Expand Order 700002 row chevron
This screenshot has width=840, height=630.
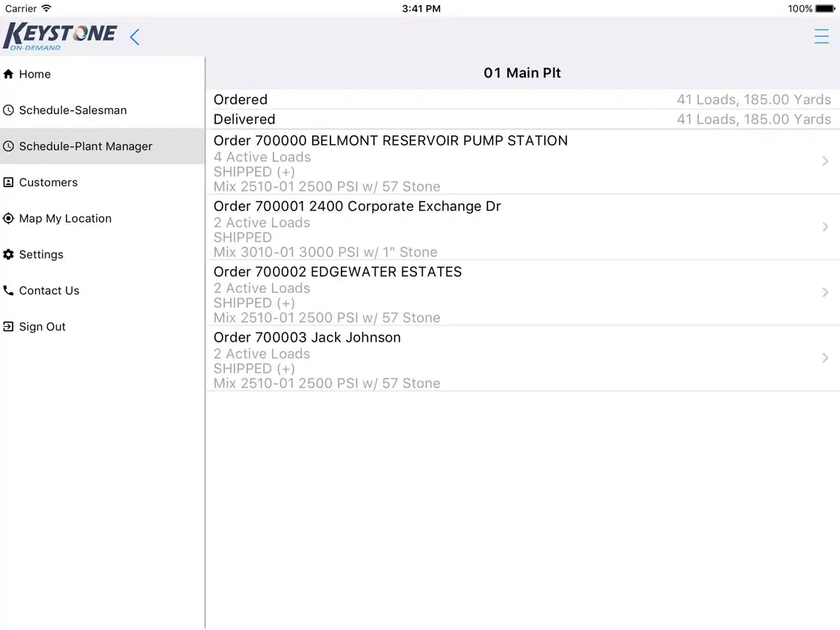825,293
